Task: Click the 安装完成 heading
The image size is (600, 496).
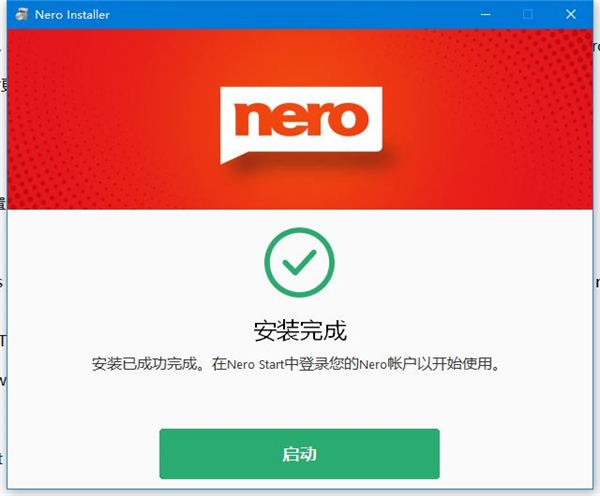Action: tap(300, 331)
